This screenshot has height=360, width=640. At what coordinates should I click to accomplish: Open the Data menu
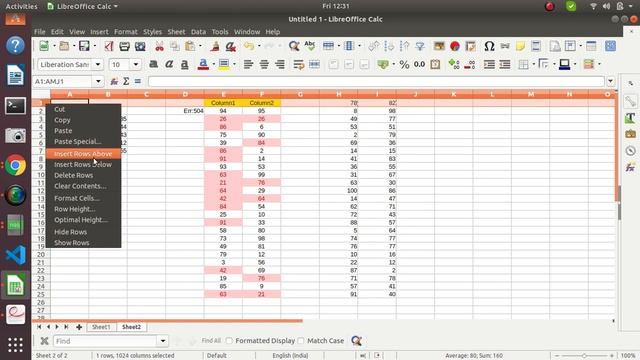[x=198, y=32]
